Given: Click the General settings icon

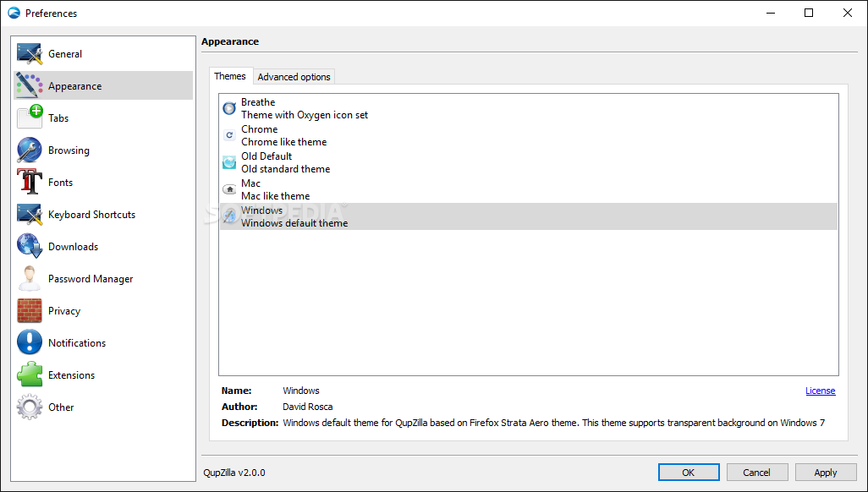Looking at the screenshot, I should [30, 54].
